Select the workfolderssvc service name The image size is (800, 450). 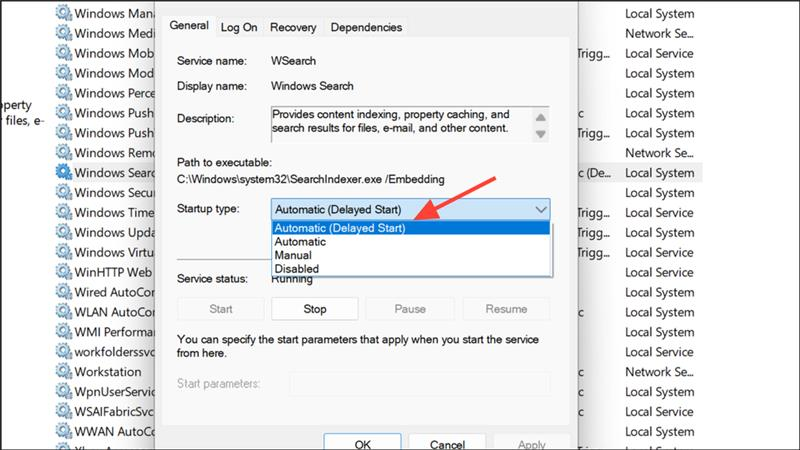pos(114,352)
